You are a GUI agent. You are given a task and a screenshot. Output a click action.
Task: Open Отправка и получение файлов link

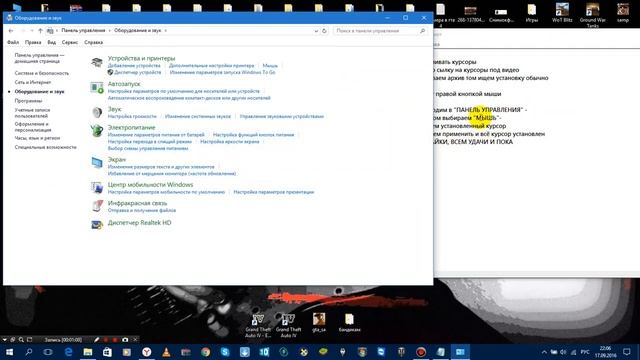pos(142,211)
